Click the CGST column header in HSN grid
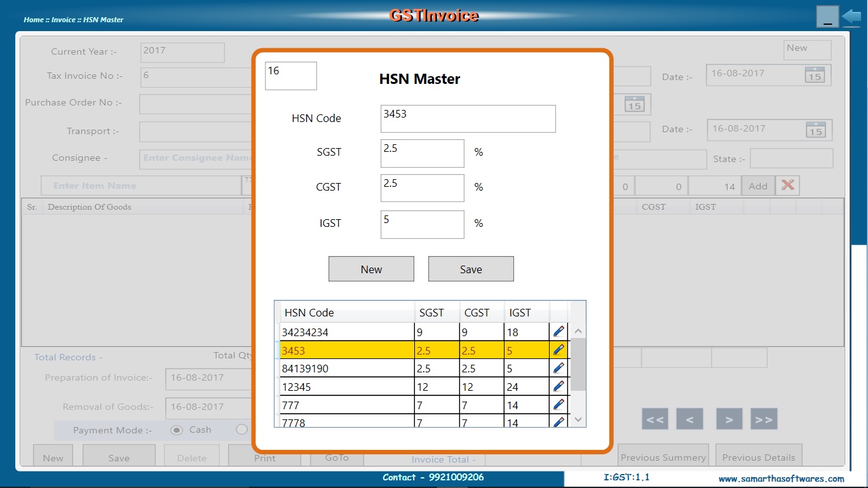The width and height of the screenshot is (868, 488). coord(482,312)
